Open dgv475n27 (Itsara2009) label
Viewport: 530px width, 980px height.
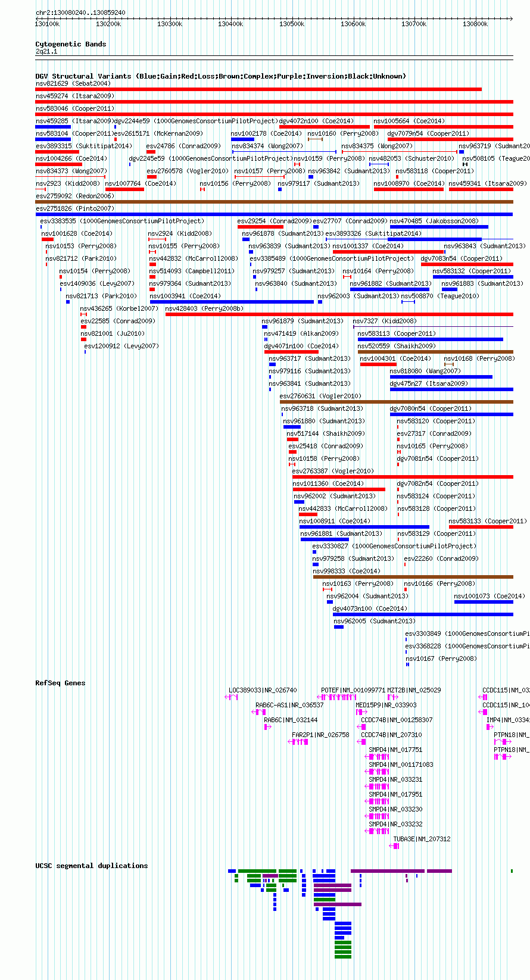(x=429, y=383)
